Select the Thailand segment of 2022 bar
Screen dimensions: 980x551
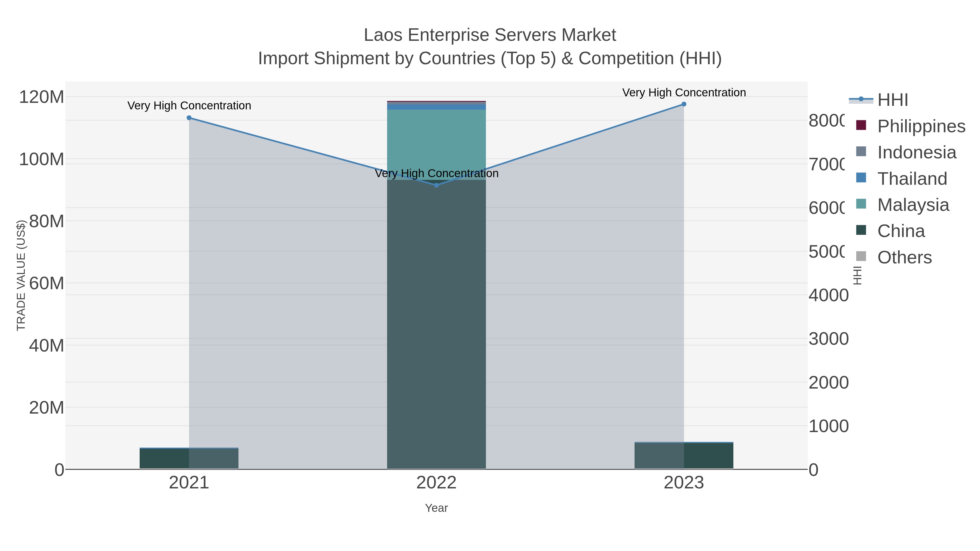[x=436, y=107]
